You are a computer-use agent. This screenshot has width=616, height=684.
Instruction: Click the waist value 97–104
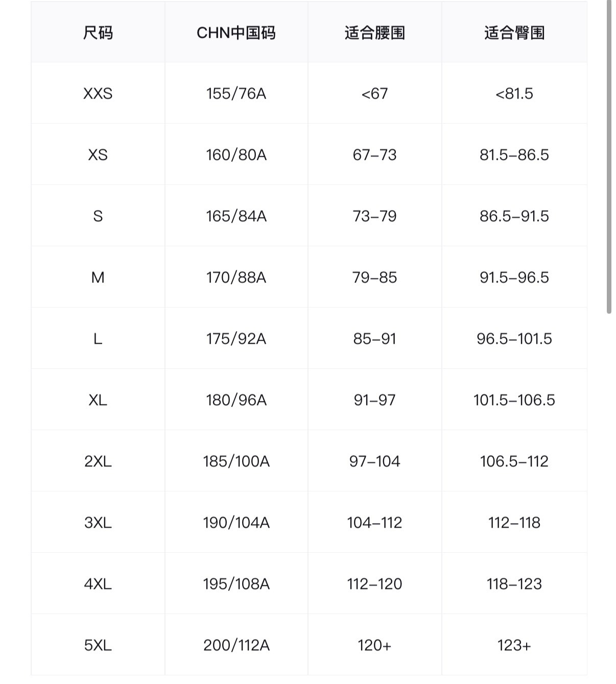click(x=374, y=461)
